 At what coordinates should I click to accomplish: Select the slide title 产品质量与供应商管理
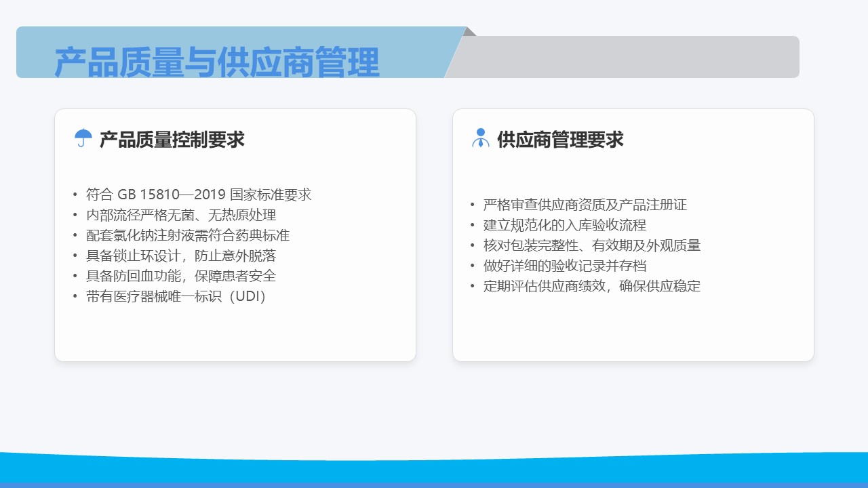[x=217, y=62]
